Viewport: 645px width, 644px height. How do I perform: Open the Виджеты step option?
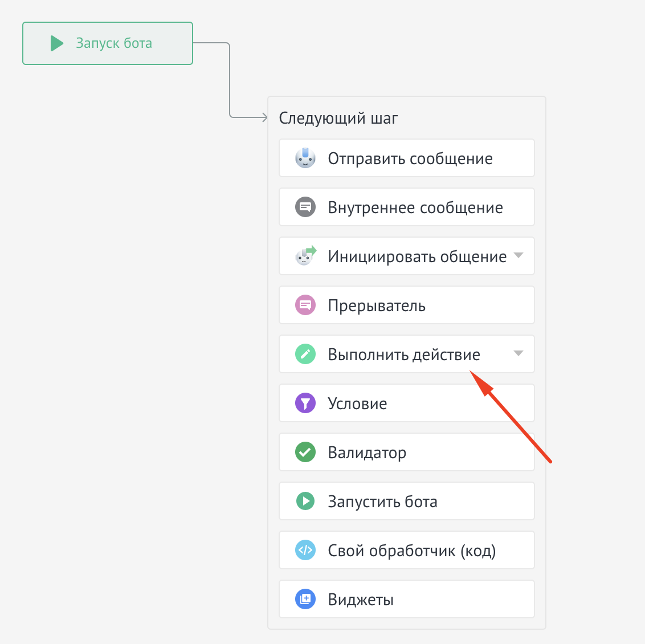click(x=361, y=600)
